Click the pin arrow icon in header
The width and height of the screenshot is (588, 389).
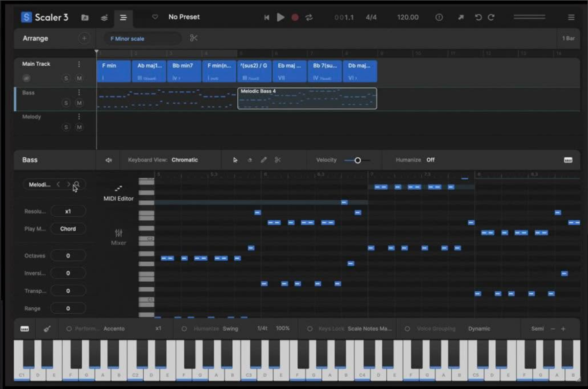(x=461, y=18)
